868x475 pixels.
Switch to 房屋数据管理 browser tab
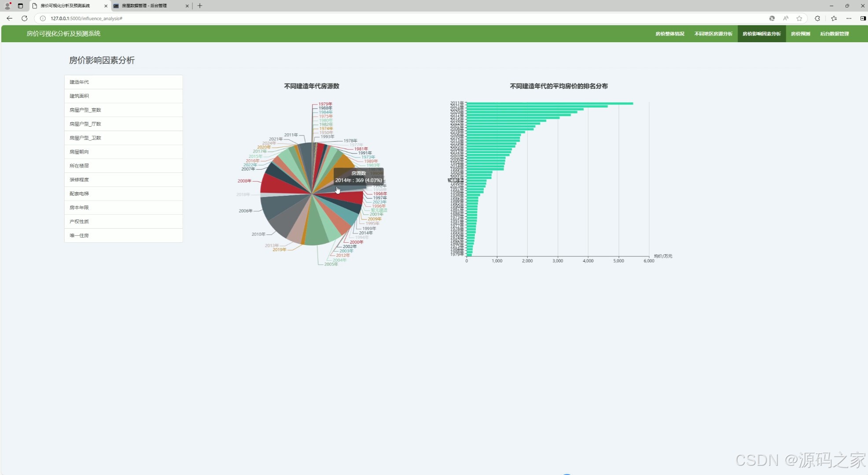pyautogui.click(x=144, y=6)
